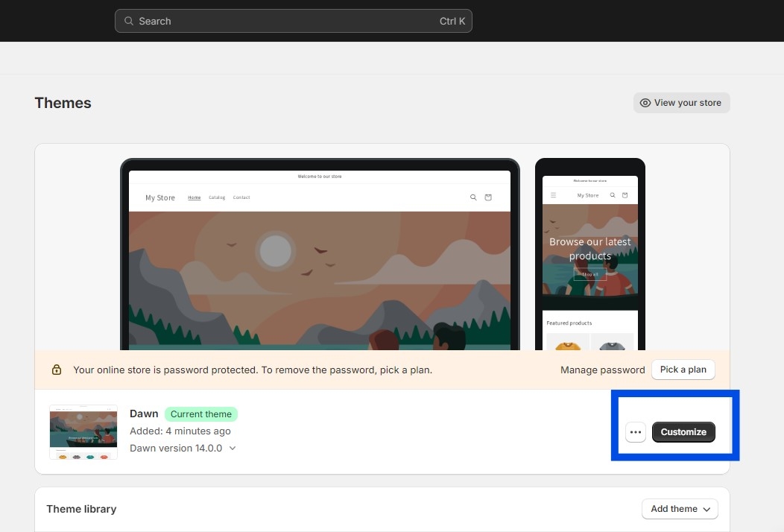The image size is (784, 532).
Task: Open the Add theme dropdown
Action: (680, 509)
